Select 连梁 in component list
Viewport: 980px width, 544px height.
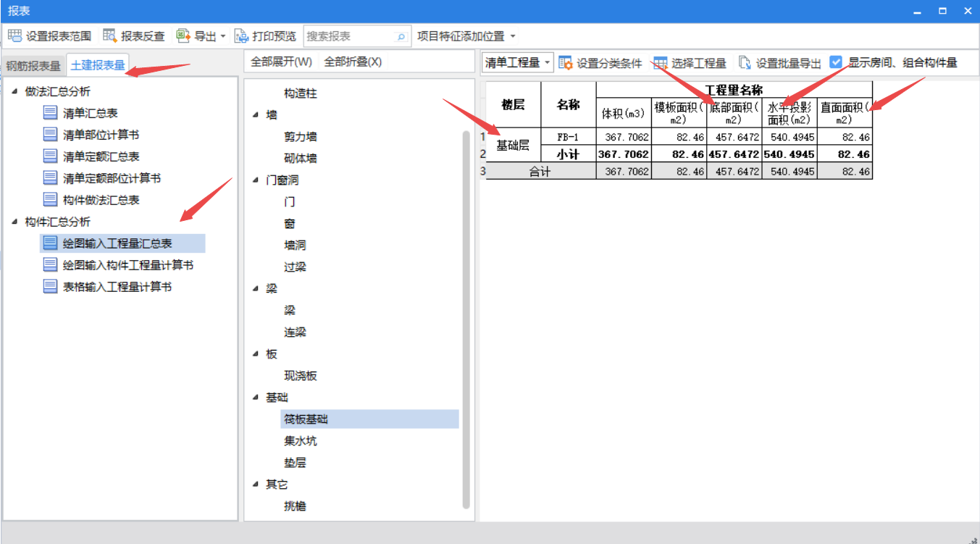click(x=296, y=332)
